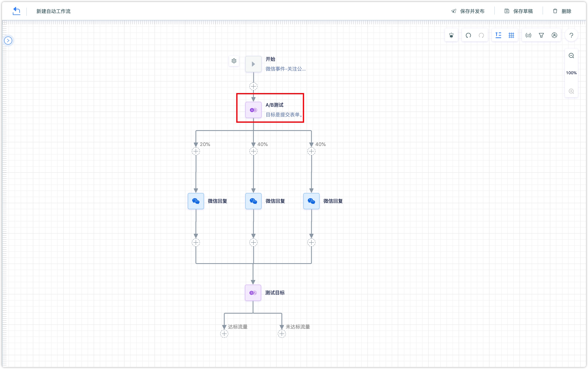Select the right 微信回复 node icon

(311, 201)
